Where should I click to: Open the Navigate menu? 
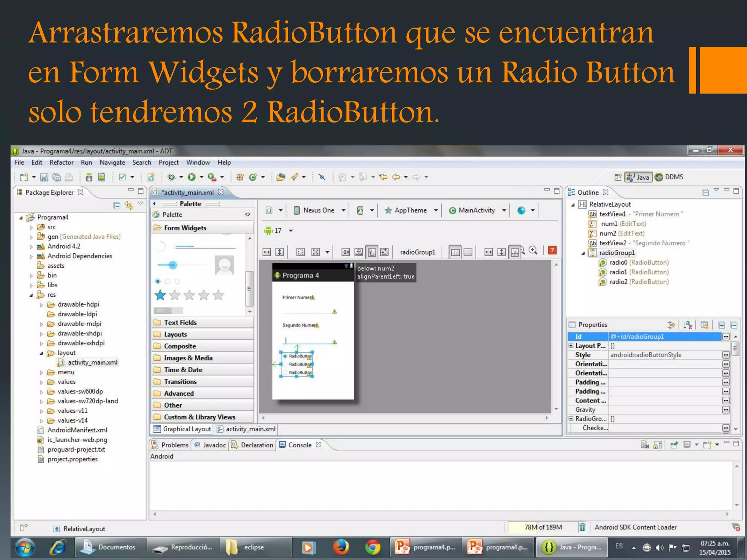112,162
